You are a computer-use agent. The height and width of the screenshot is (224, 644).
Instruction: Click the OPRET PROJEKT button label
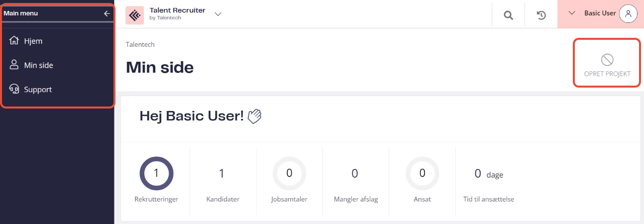(x=607, y=74)
